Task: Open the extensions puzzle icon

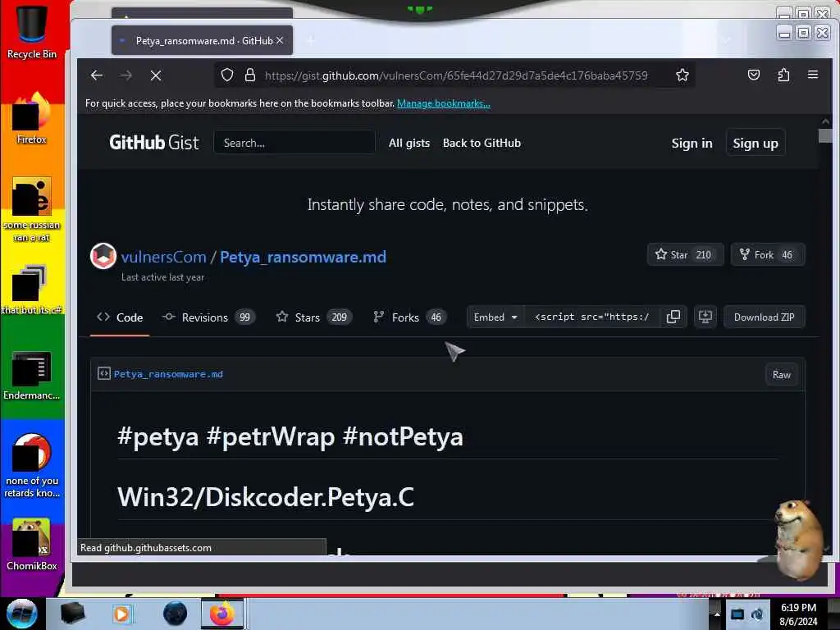Action: tap(783, 75)
